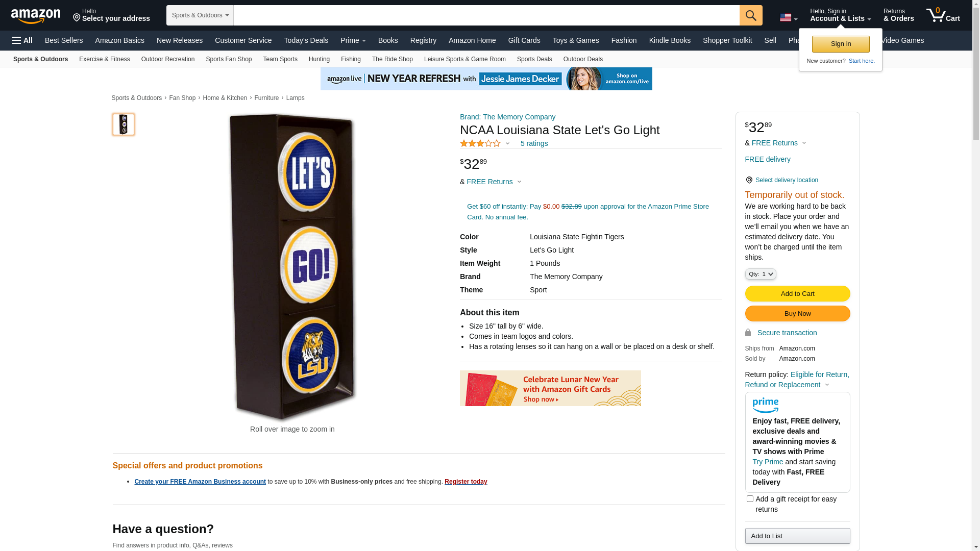Check the gift receipt checkbox
This screenshot has width=980, height=551.
click(x=750, y=498)
